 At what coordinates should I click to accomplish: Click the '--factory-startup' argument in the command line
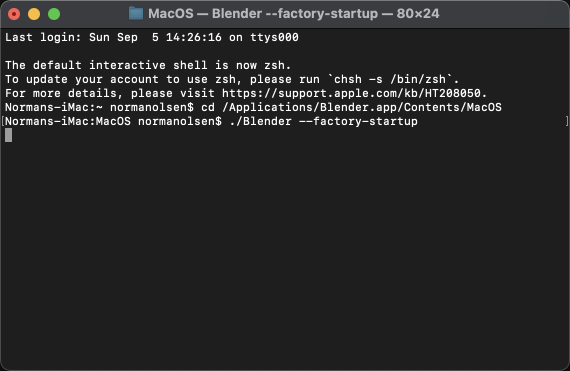[358, 121]
